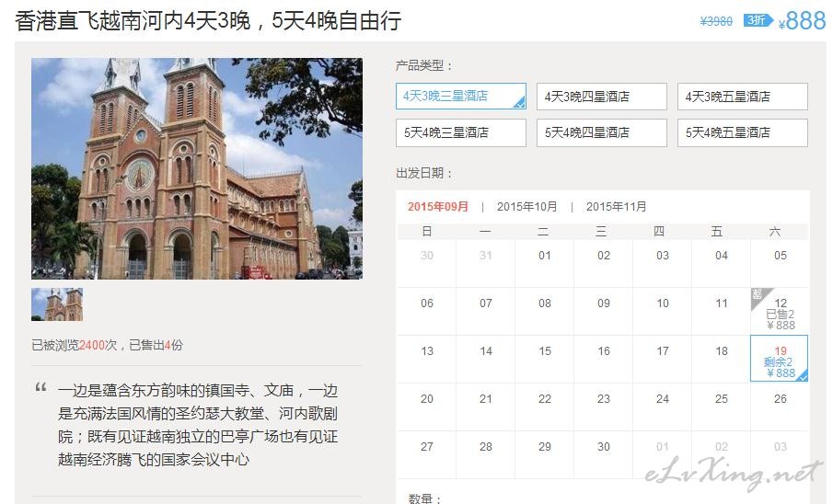Click calendar date 01 in first row

545,263
